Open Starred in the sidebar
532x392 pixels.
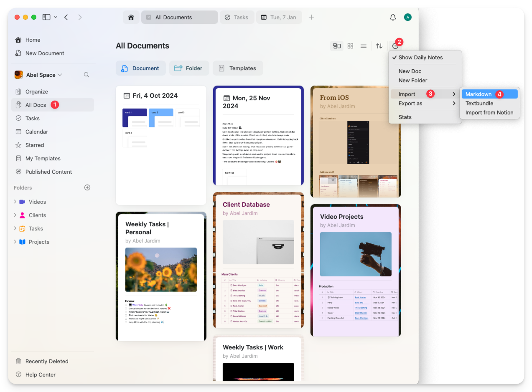53,145
